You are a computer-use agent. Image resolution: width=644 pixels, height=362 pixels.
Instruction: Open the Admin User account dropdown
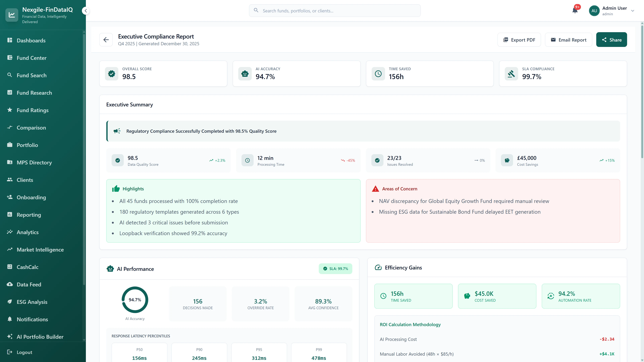pos(633,11)
